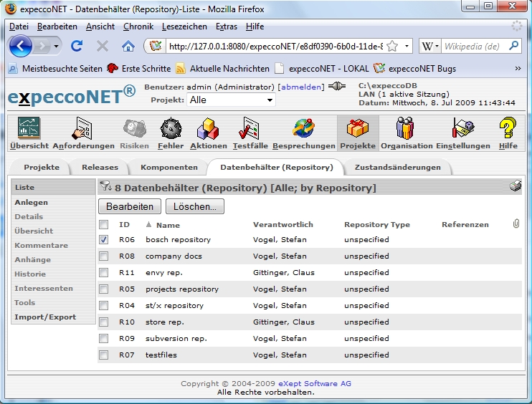Image resolution: width=532 pixels, height=404 pixels.
Task: Click the Fehler bug icon
Action: tap(171, 129)
